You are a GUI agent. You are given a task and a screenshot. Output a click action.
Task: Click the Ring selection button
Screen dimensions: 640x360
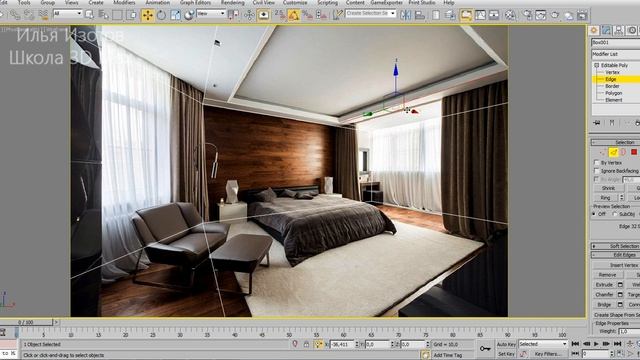point(606,198)
